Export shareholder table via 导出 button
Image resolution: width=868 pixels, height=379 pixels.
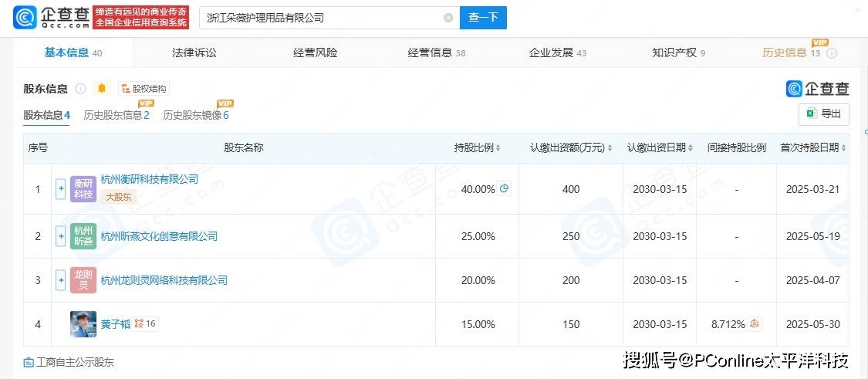tap(823, 113)
